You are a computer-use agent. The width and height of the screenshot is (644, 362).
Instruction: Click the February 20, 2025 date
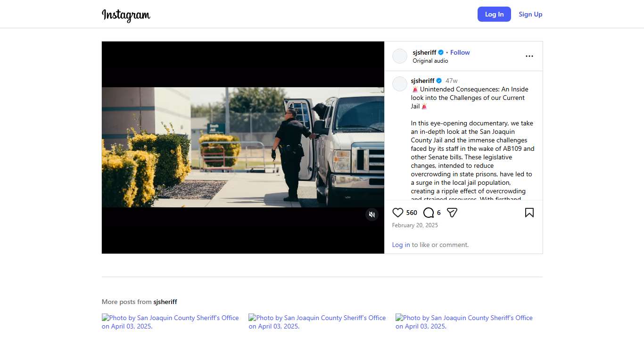point(415,225)
